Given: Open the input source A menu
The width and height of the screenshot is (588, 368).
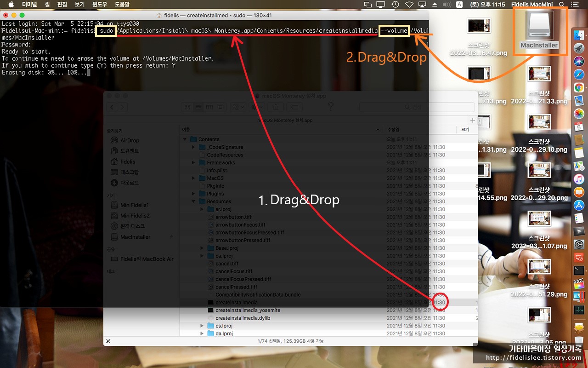Looking at the screenshot, I should tap(459, 5).
